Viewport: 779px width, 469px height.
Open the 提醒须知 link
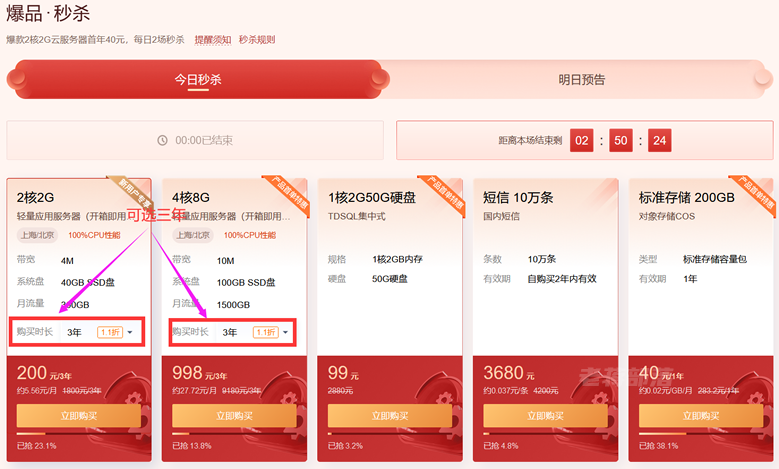point(213,40)
